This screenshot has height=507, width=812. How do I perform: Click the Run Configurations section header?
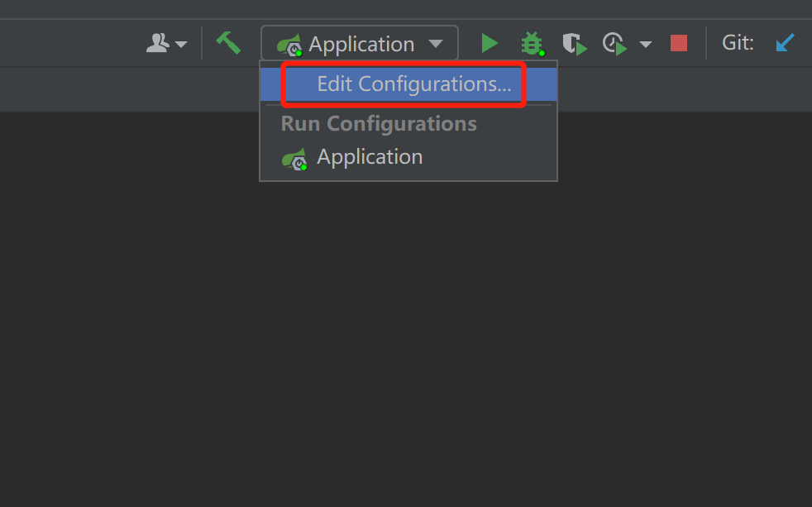(x=379, y=123)
